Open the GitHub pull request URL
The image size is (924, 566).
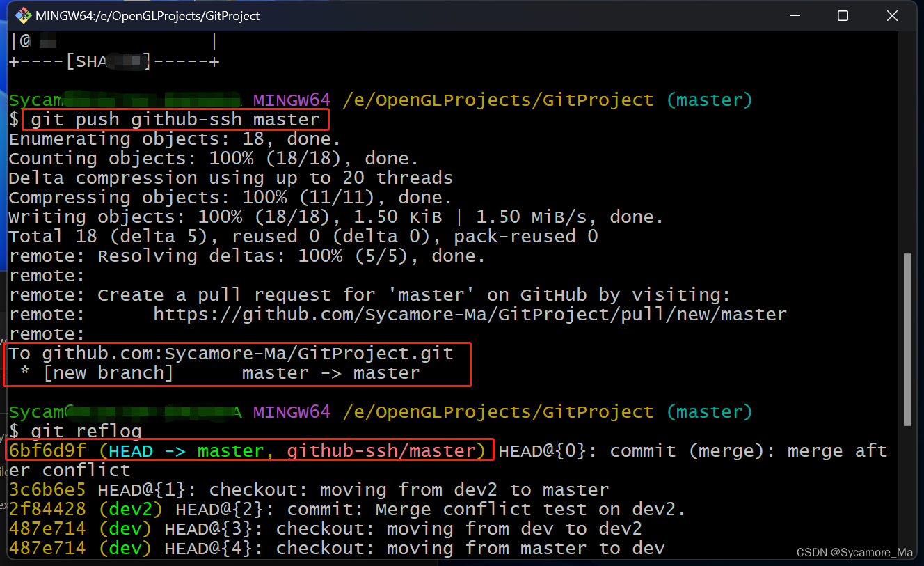point(470,315)
